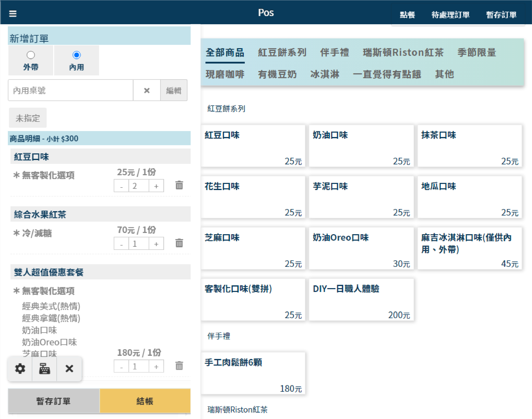532x419 pixels.
Task: Add 地瓜口味 product card
Action: (470, 197)
